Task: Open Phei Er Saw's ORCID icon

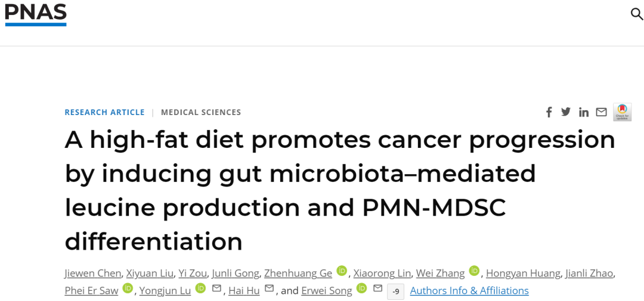Action: tap(128, 288)
